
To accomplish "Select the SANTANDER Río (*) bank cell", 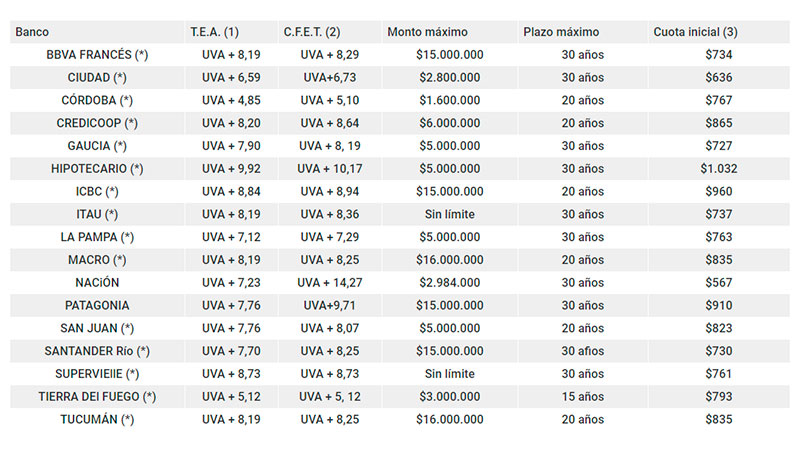I will pos(97,351).
